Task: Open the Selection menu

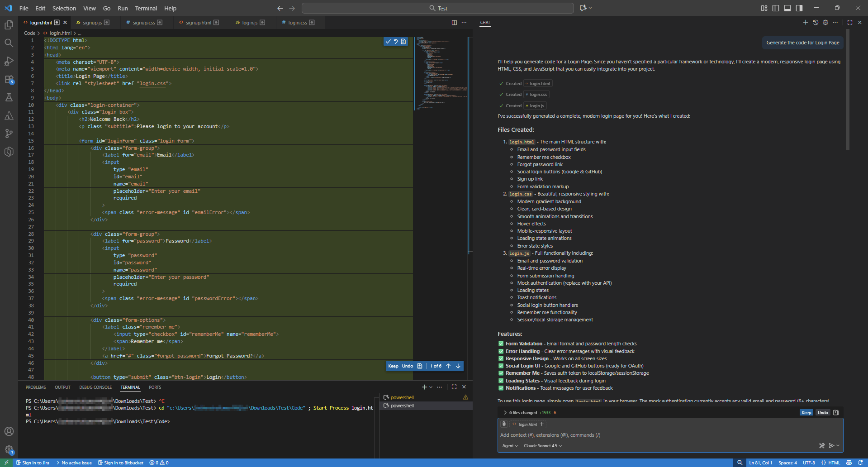Action: [64, 8]
